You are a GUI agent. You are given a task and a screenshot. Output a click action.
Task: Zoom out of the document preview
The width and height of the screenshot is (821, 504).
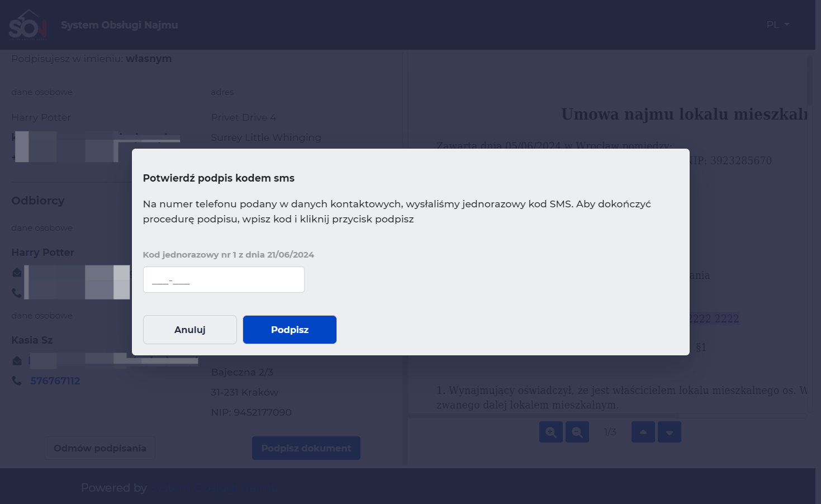tap(577, 432)
